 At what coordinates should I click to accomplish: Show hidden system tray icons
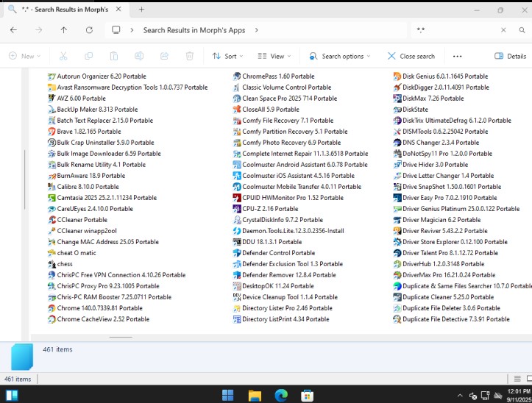(460, 395)
